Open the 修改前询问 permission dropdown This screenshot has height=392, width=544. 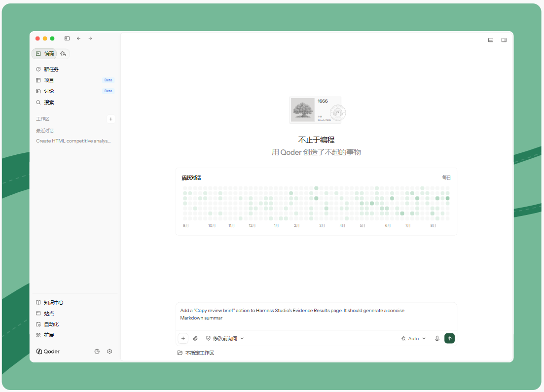click(x=225, y=339)
